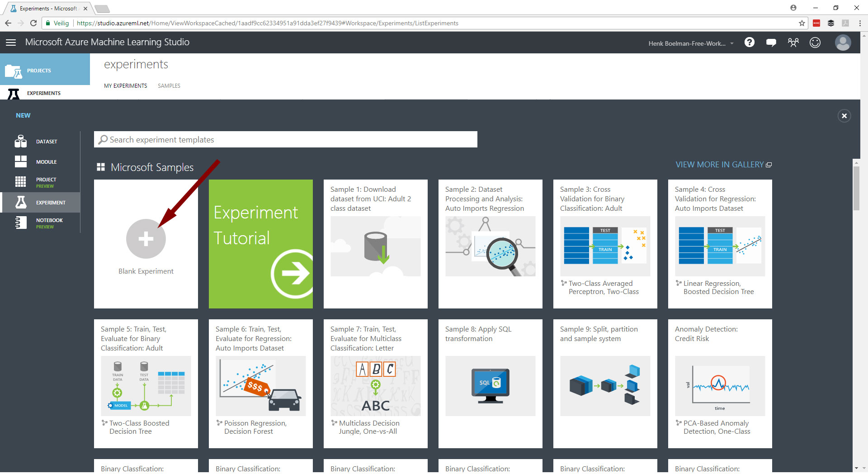
Task: Choose Dataset in the New menu
Action: 41,142
